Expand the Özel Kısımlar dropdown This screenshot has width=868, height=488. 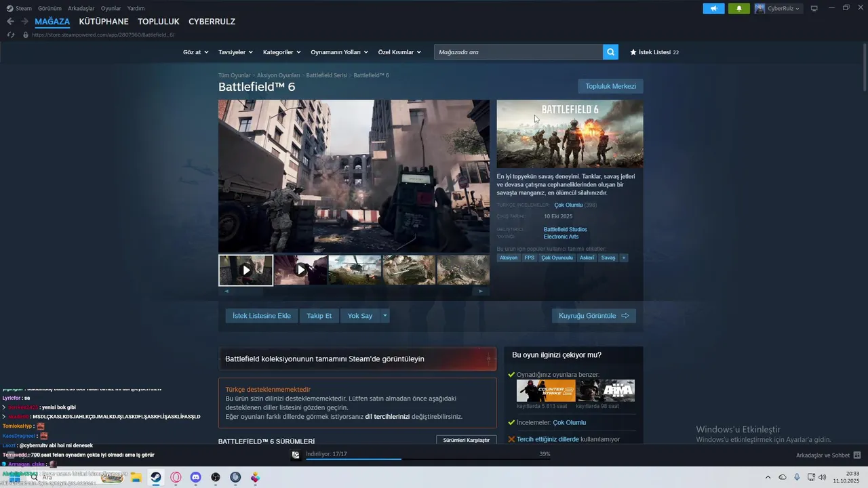click(x=399, y=52)
